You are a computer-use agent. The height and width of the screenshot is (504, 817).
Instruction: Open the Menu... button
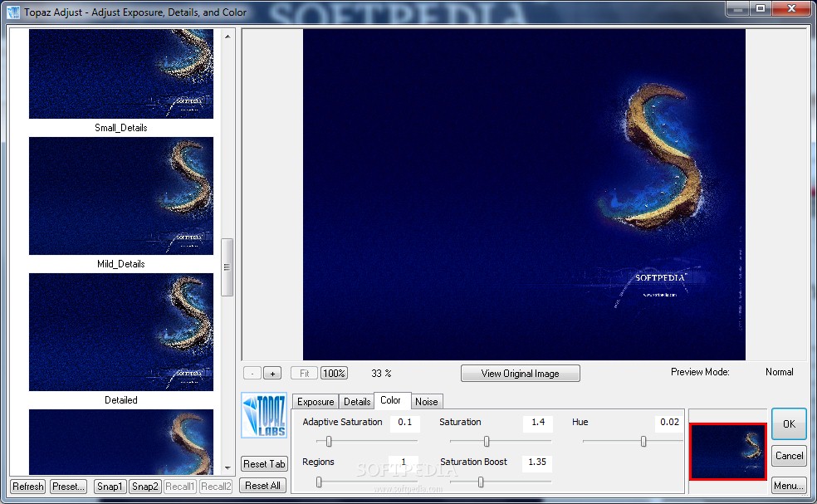pos(789,485)
